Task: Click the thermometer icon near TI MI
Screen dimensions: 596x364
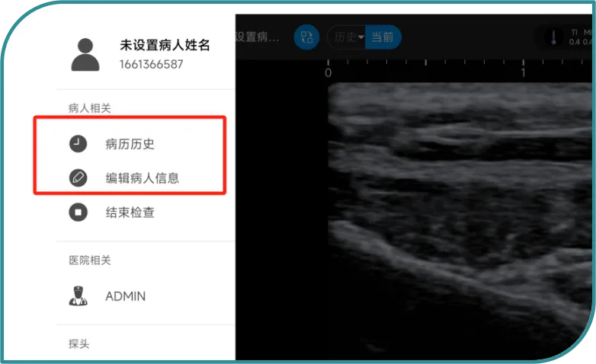Action: tap(553, 37)
